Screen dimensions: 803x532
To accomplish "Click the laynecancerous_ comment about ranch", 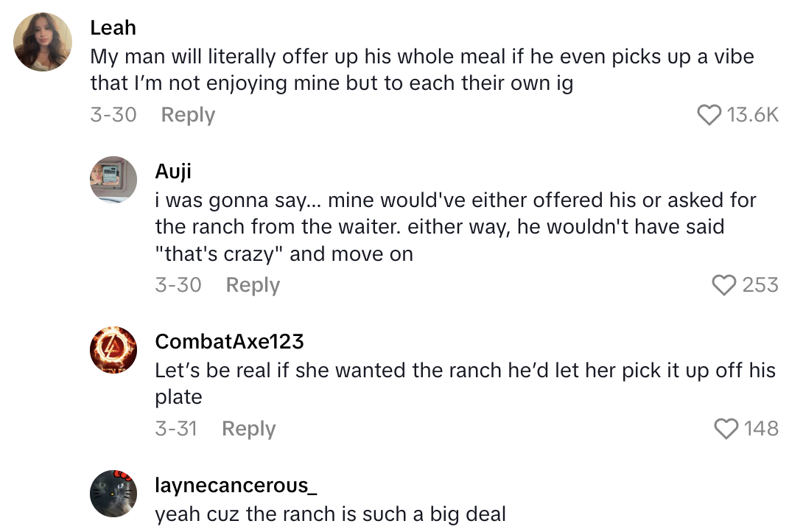I will pos(330,514).
